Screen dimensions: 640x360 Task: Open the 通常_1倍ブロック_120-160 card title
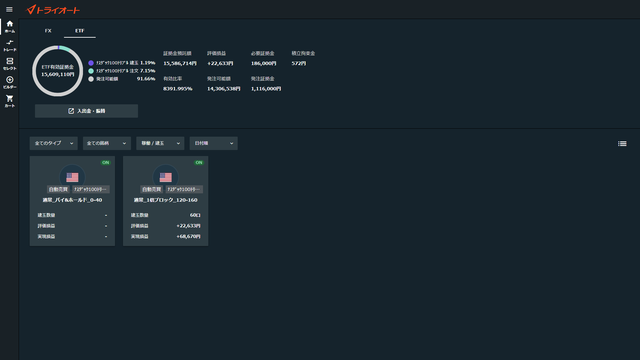[165, 200]
